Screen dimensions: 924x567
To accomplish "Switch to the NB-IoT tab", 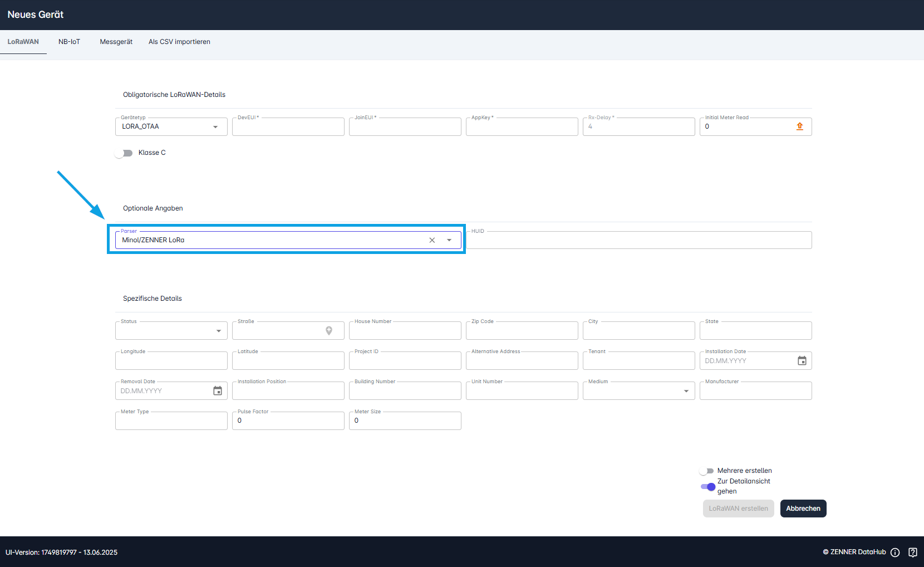I will (x=69, y=41).
